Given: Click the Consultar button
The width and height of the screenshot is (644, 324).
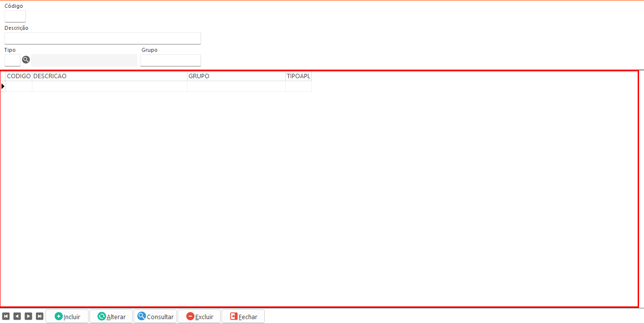Looking at the screenshot, I should (155, 316).
